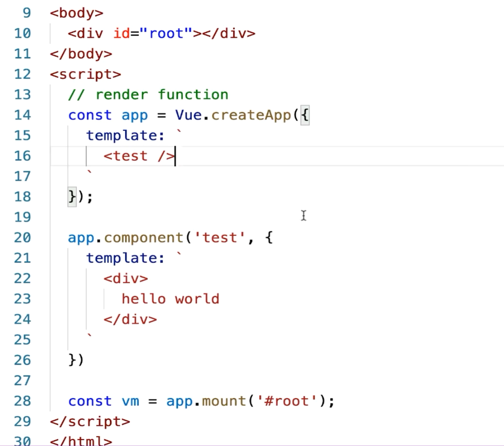Click the Vue identifier on line 14

(188, 115)
